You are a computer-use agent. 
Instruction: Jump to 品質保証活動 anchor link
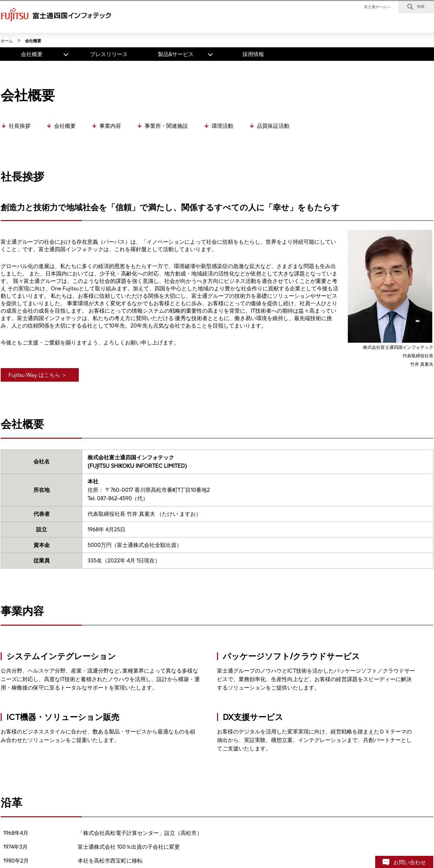(273, 126)
